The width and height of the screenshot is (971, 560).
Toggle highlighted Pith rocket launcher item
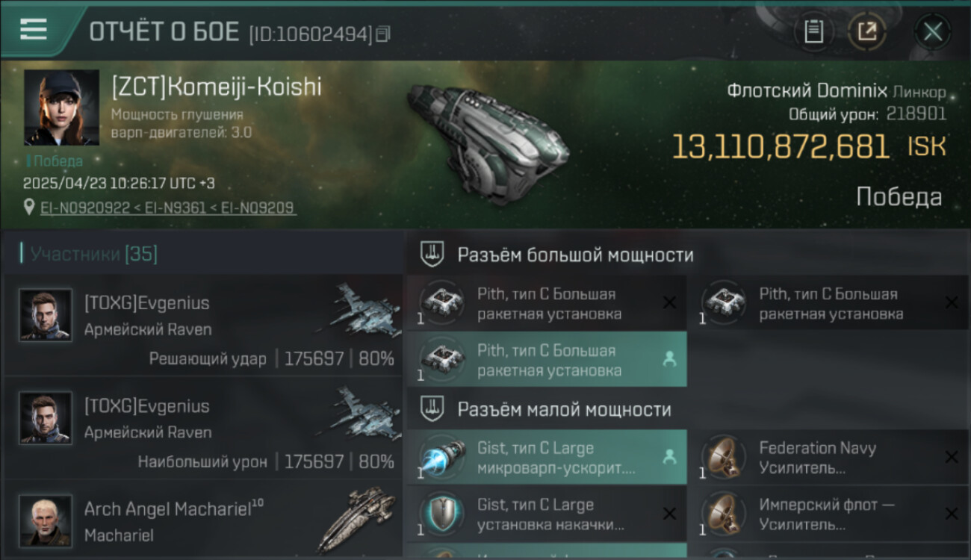coord(547,360)
